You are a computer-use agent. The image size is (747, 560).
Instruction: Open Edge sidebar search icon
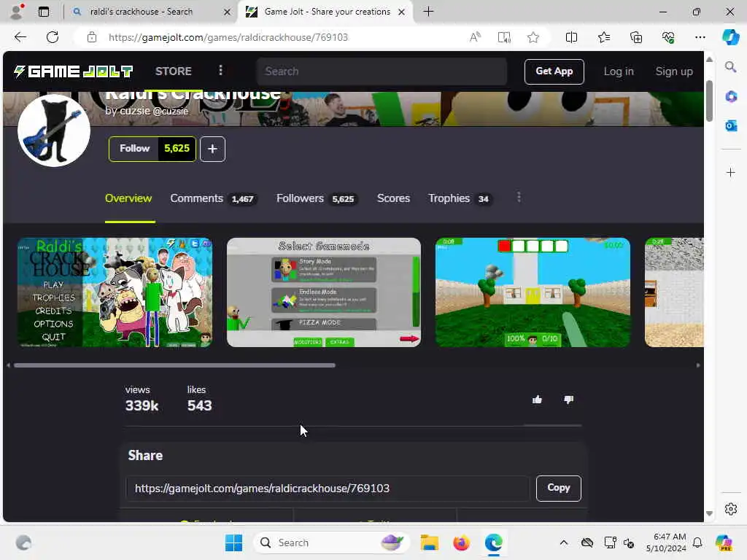tap(731, 67)
